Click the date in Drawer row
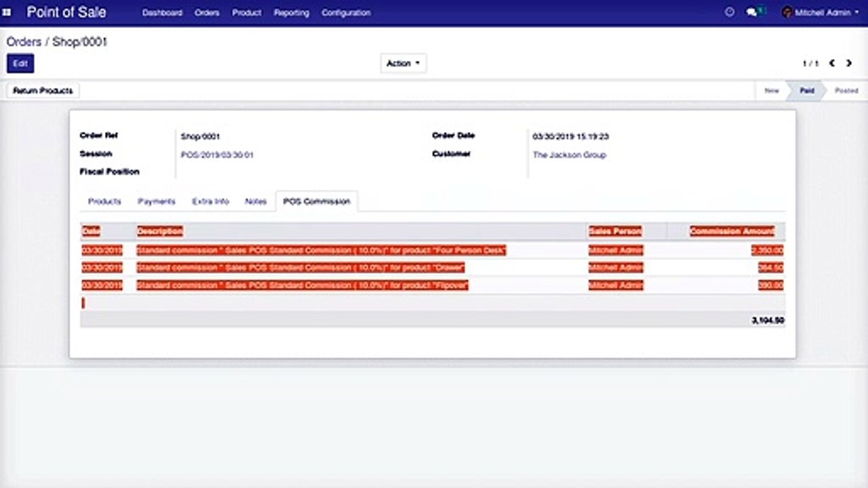Screen dimensions: 868x488 click(102, 268)
